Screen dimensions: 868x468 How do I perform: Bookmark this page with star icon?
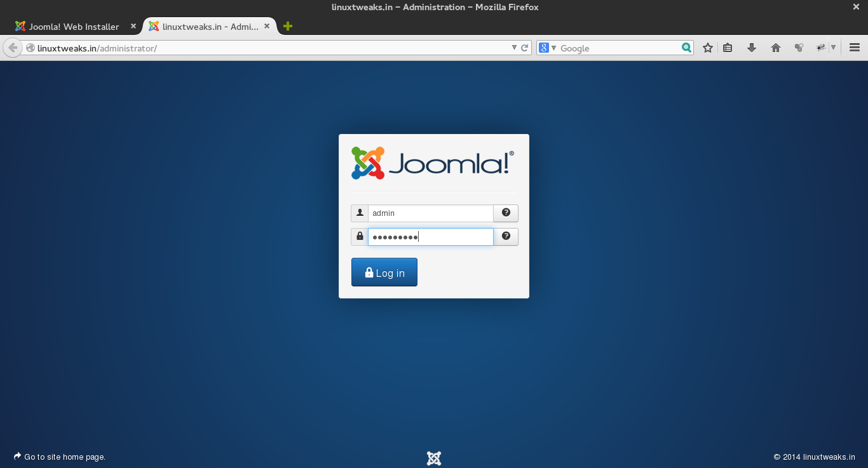708,48
